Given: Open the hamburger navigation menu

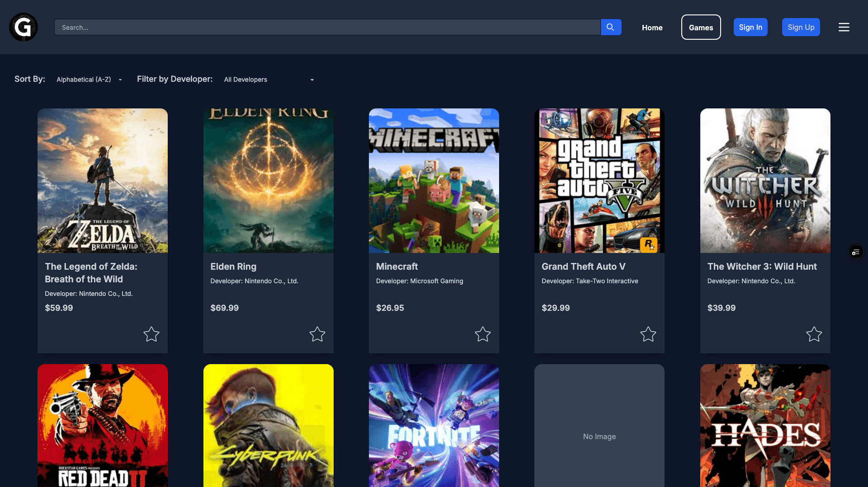Looking at the screenshot, I should pos(844,27).
